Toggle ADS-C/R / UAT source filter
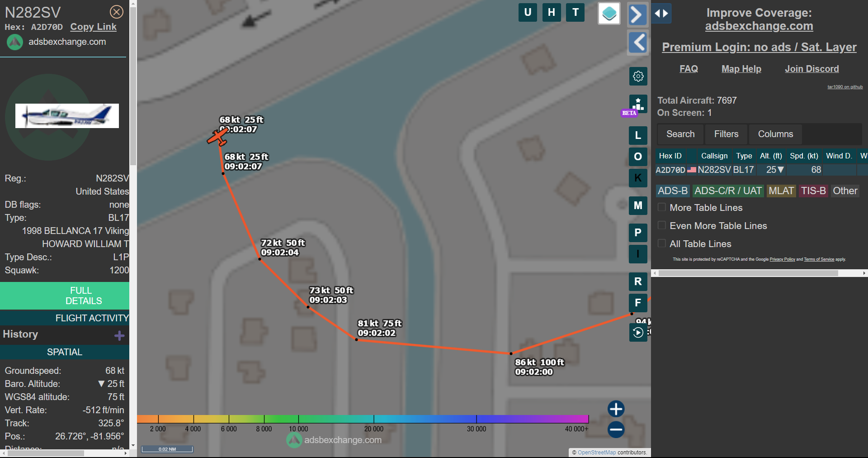 coord(728,191)
